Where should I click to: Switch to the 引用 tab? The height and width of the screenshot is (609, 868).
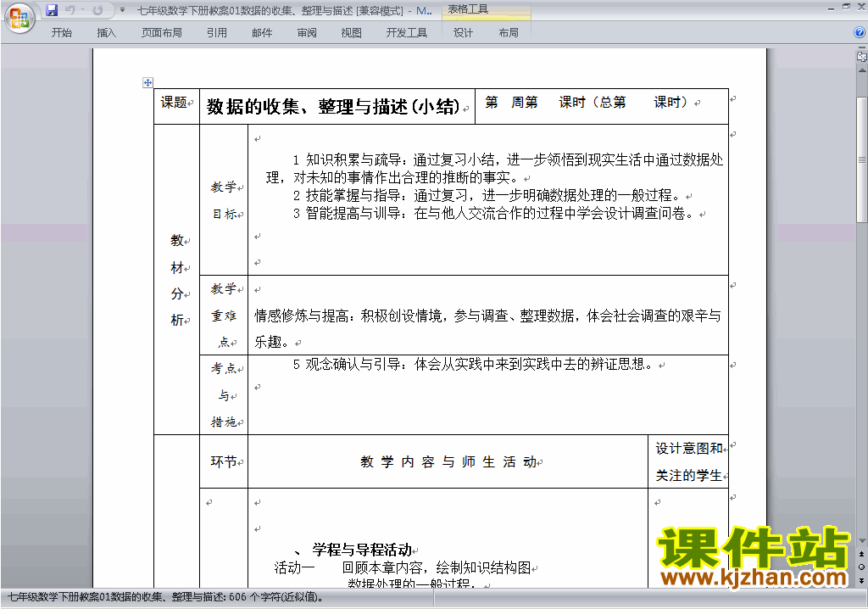click(217, 33)
